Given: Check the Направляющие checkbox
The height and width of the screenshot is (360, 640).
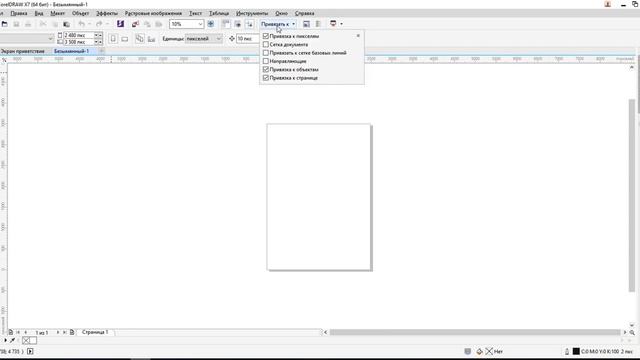Looking at the screenshot, I should (x=266, y=61).
